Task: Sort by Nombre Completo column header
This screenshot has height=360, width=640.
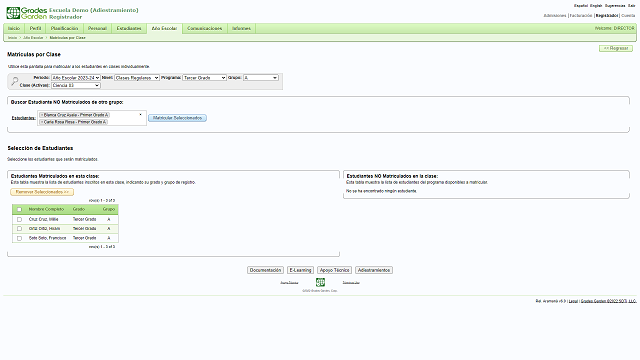Action: (46, 209)
